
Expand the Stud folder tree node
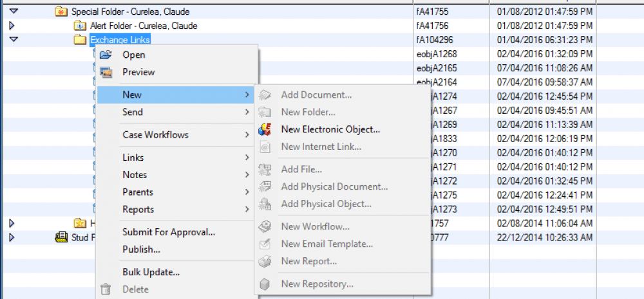(12, 237)
